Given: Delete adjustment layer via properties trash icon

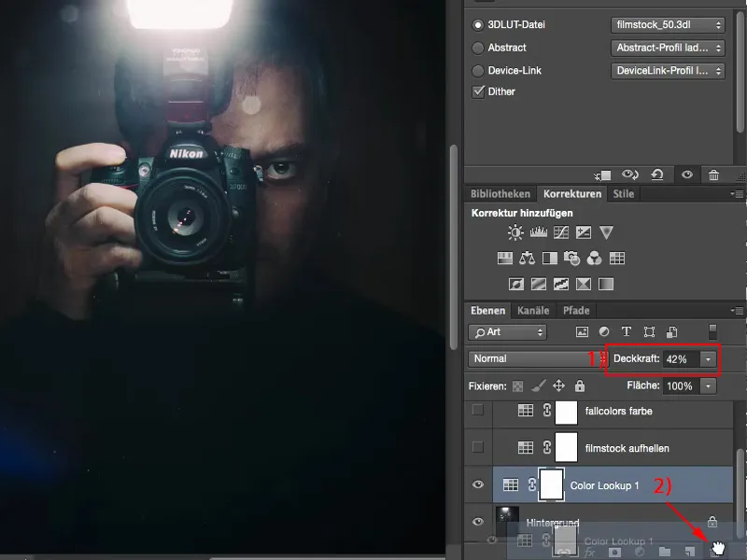Looking at the screenshot, I should point(713,175).
